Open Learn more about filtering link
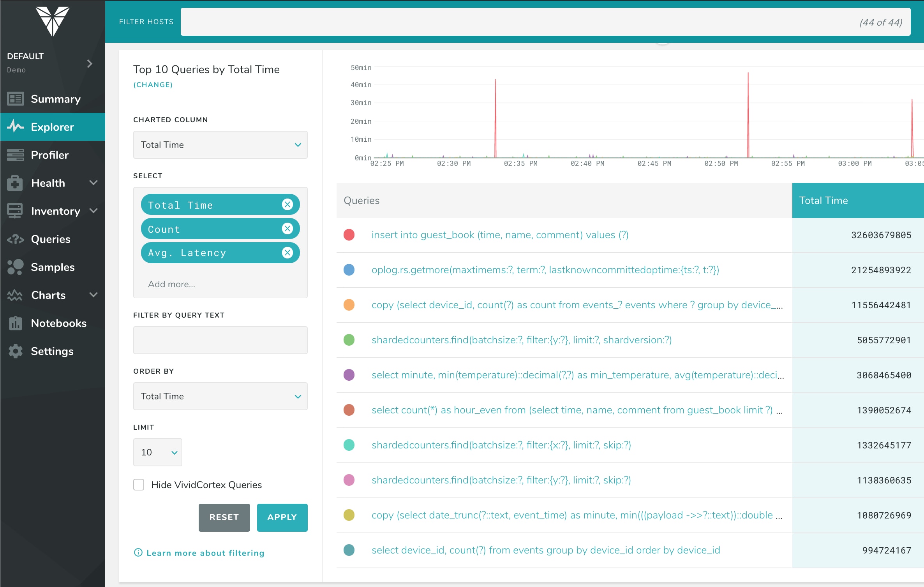The width and height of the screenshot is (924, 587). pos(205,553)
